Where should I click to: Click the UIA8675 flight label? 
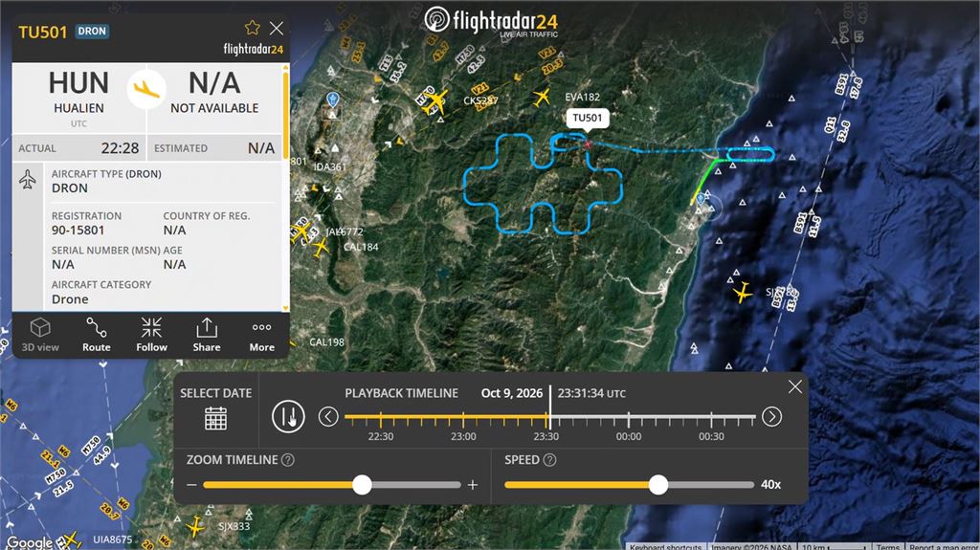pyautogui.click(x=113, y=539)
